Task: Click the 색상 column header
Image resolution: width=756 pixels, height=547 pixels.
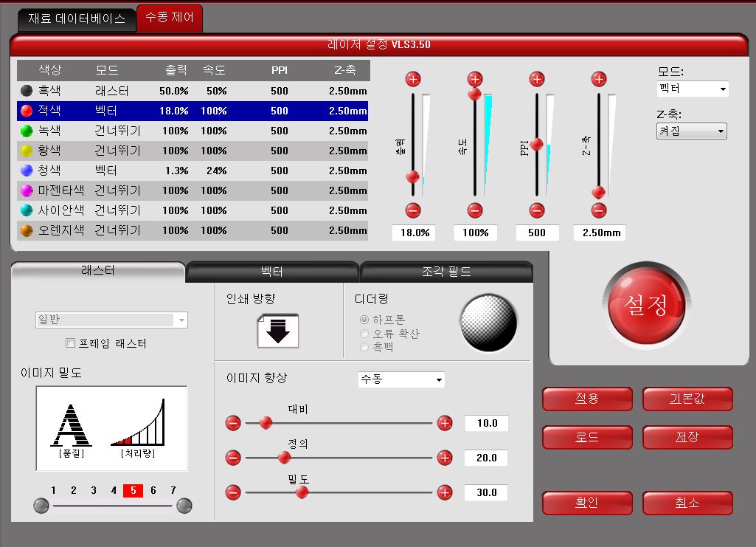Action: [x=49, y=70]
